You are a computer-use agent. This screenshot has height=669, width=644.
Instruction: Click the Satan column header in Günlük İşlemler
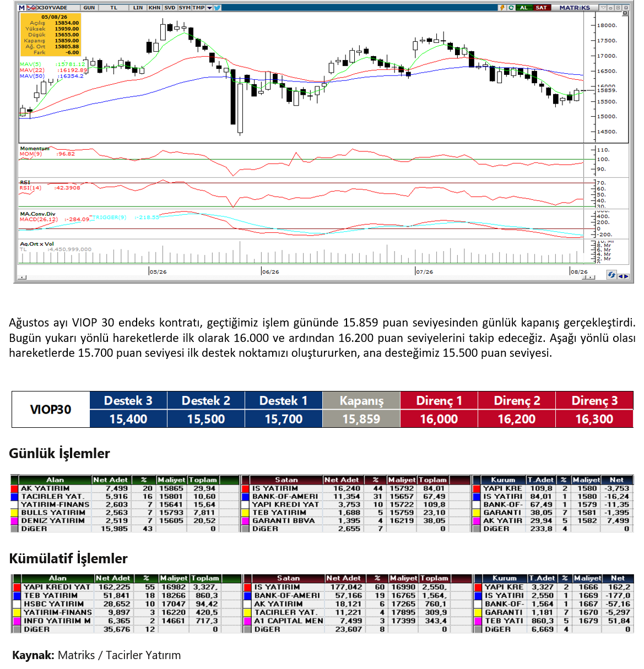pos(286,480)
